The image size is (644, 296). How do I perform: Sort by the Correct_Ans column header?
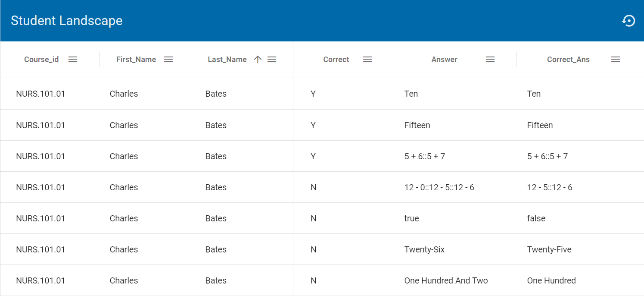click(x=568, y=60)
